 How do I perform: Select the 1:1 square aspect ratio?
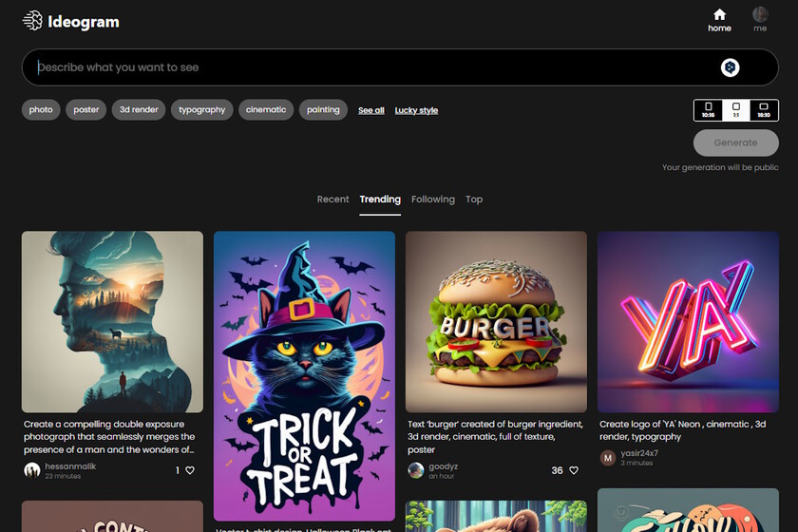click(x=735, y=110)
